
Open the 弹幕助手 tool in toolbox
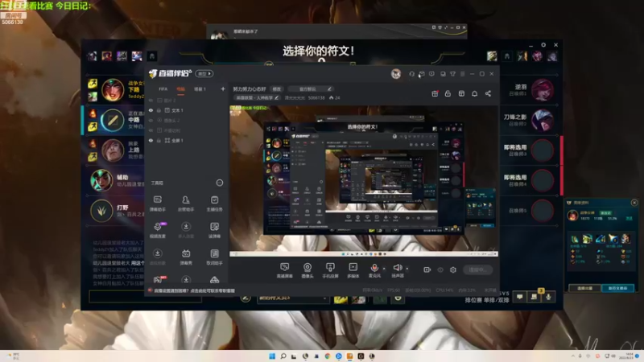(157, 204)
